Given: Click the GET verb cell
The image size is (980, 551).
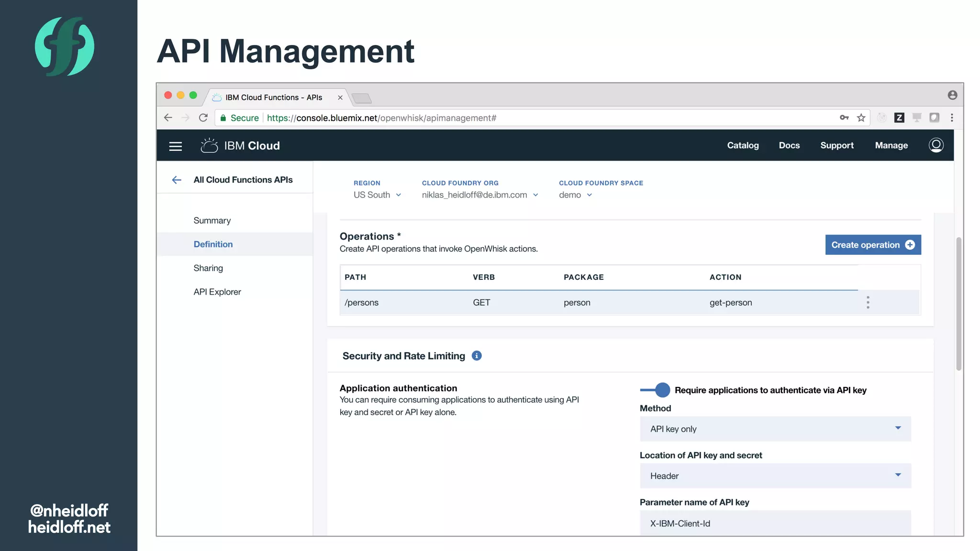Looking at the screenshot, I should click(x=481, y=302).
